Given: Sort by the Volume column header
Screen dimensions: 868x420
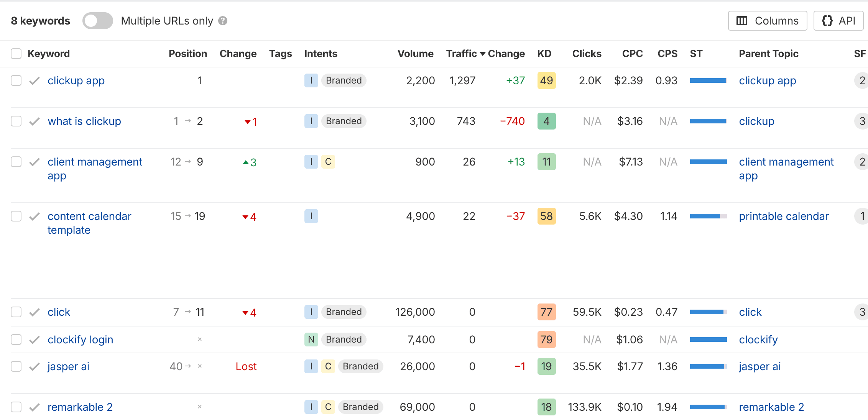Looking at the screenshot, I should 416,54.
